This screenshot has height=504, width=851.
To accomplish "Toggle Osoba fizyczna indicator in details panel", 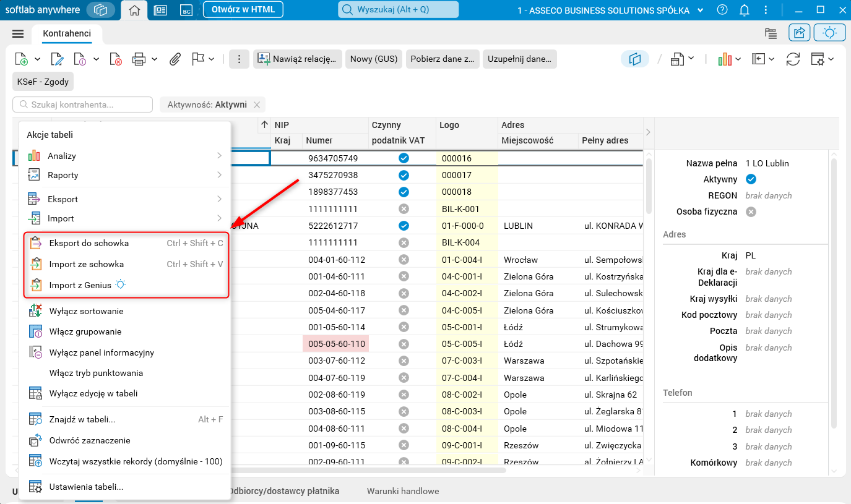I will 751,211.
